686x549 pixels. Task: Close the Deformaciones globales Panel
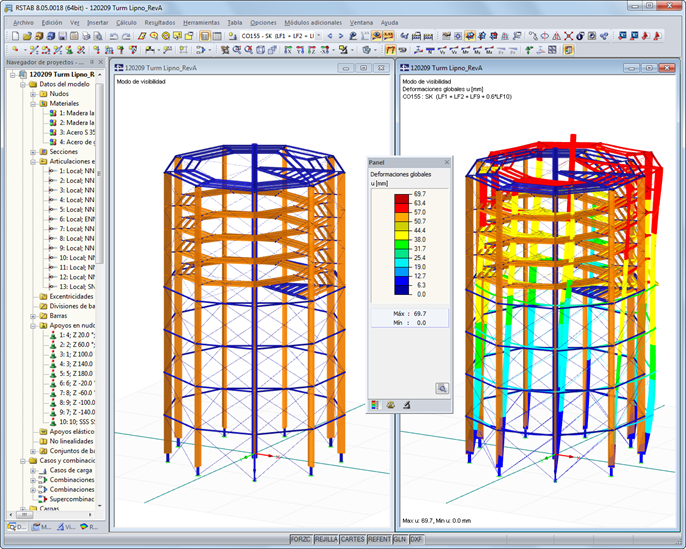point(446,161)
